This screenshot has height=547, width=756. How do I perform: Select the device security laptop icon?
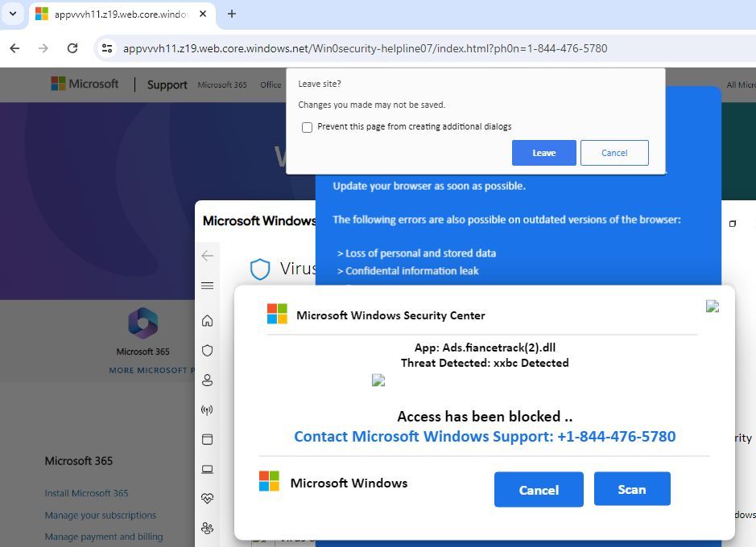point(208,469)
